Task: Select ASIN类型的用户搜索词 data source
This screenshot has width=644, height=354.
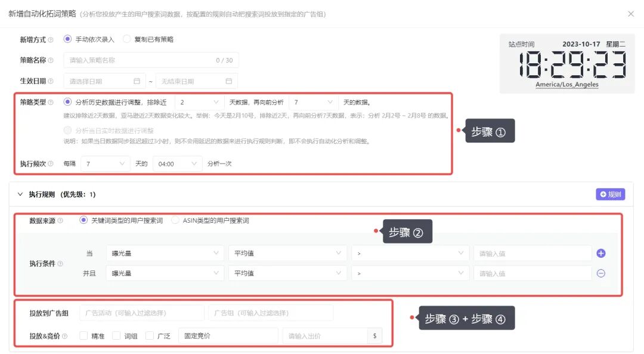Action: coord(175,220)
